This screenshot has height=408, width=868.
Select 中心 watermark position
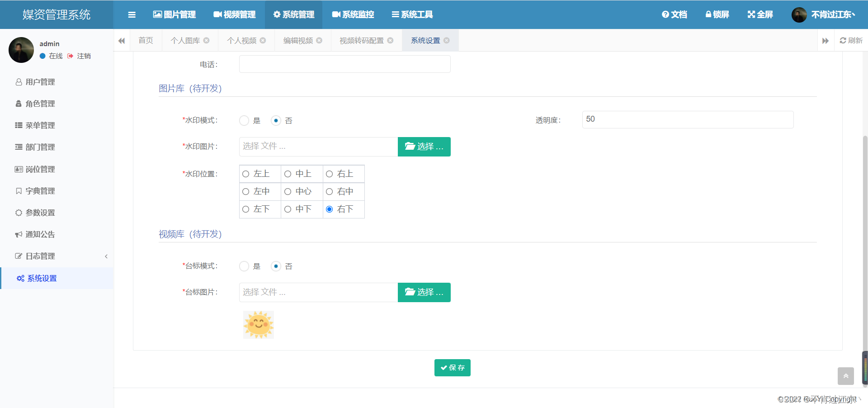pos(288,192)
